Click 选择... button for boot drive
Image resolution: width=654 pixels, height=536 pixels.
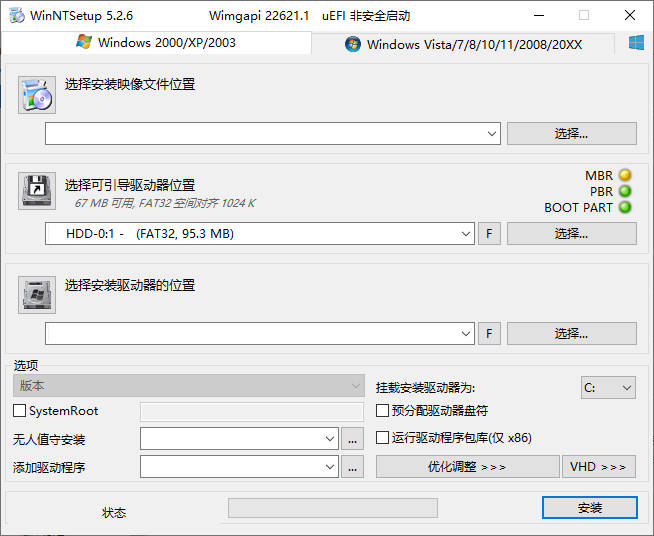point(572,234)
